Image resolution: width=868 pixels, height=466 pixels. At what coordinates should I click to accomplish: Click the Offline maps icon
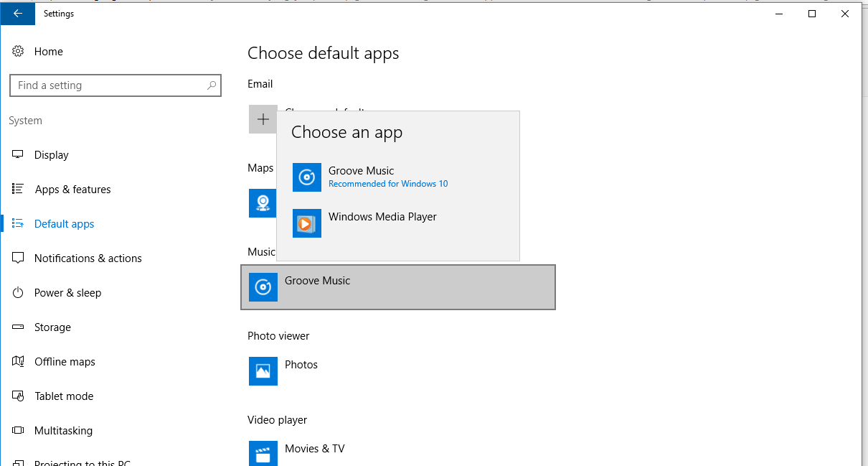[18, 362]
